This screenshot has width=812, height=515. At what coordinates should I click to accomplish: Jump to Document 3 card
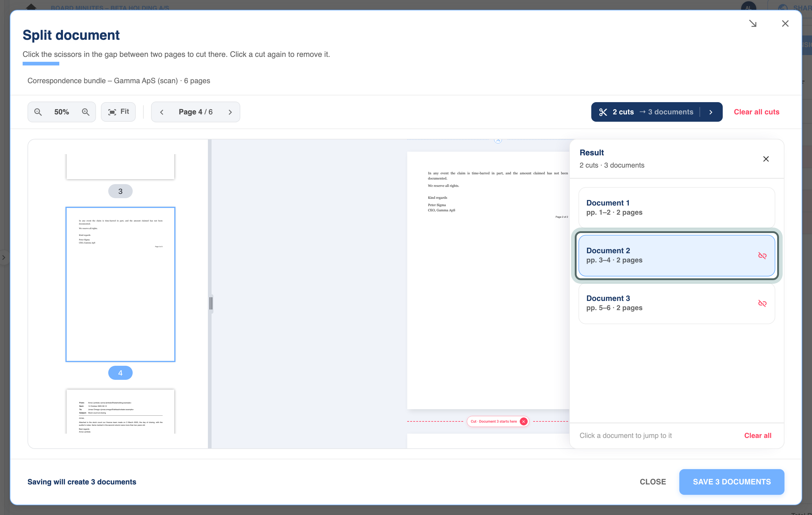(x=677, y=303)
